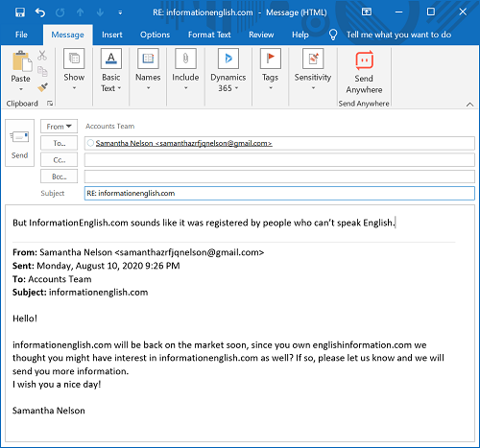
Task: Activate the Format Painter brush
Action: (42, 87)
